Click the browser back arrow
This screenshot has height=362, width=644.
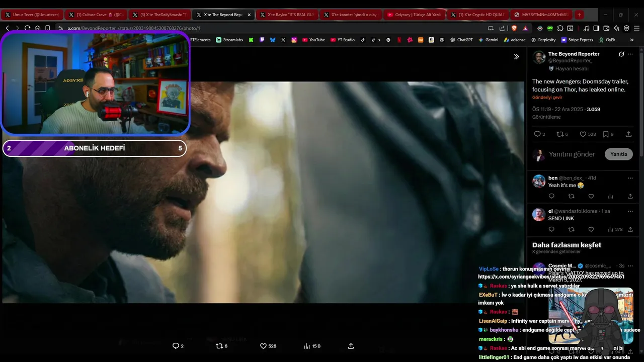pos(8,28)
